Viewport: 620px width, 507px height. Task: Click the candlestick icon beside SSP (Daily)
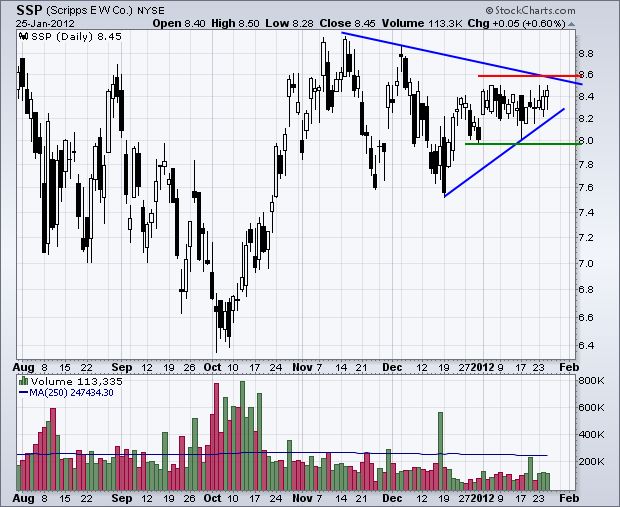tap(24, 36)
